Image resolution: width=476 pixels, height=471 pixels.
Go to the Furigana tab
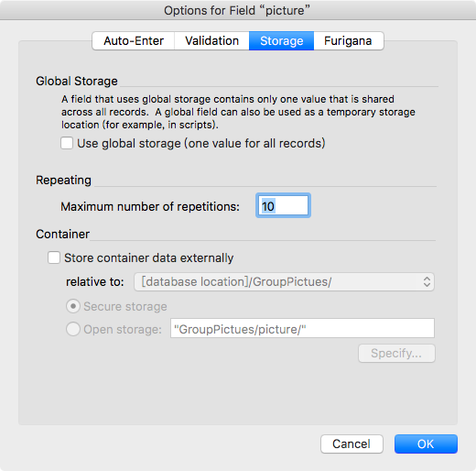[349, 40]
